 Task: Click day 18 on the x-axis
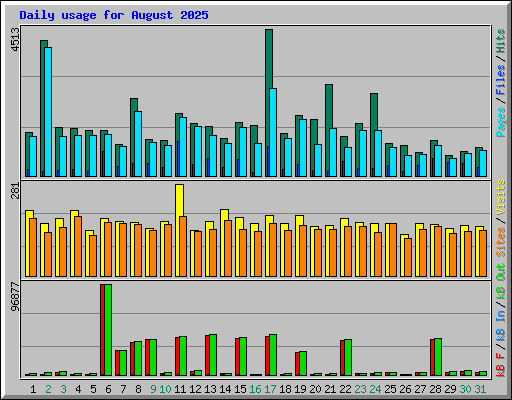(285, 389)
